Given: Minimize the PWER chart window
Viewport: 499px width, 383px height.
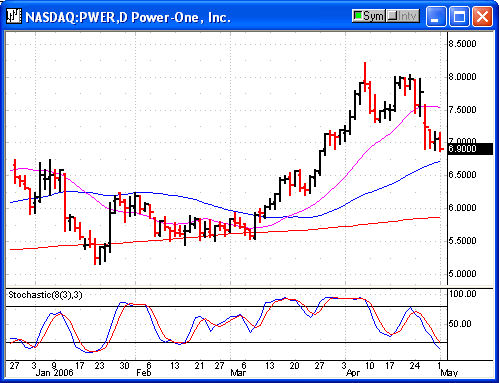Looking at the screenshot, I should 436,16.
